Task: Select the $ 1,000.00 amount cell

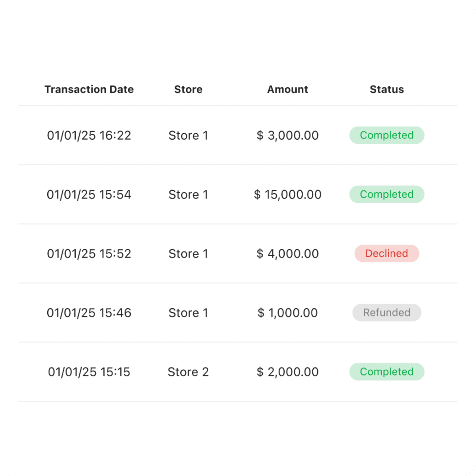Action: (x=287, y=313)
